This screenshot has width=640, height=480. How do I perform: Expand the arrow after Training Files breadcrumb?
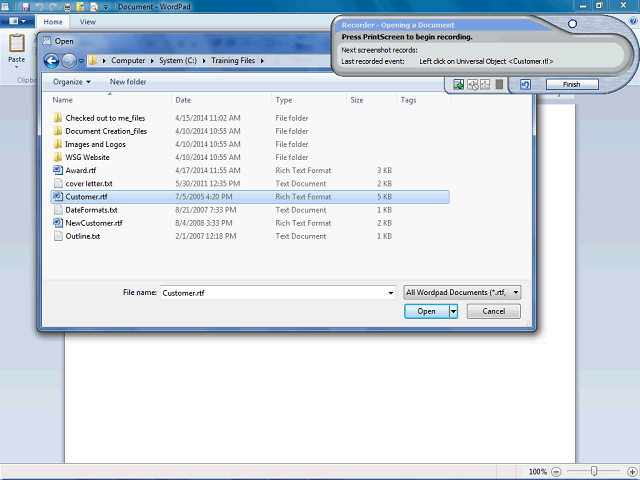point(262,61)
